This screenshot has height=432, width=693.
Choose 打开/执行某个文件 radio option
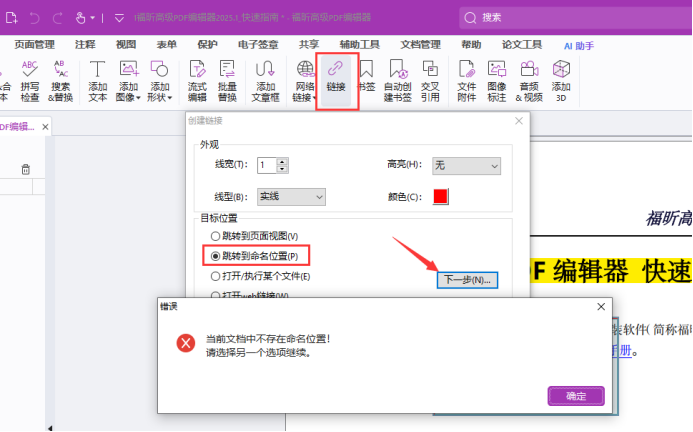point(215,275)
